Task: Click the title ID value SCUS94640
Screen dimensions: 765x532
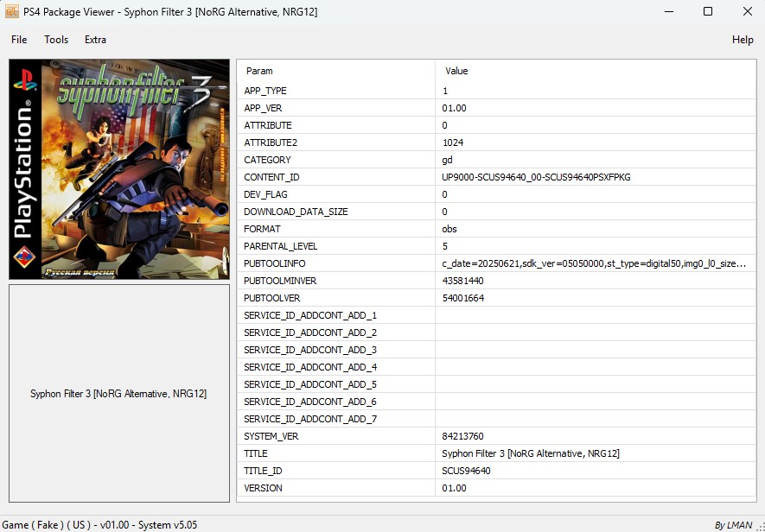Action: click(467, 471)
